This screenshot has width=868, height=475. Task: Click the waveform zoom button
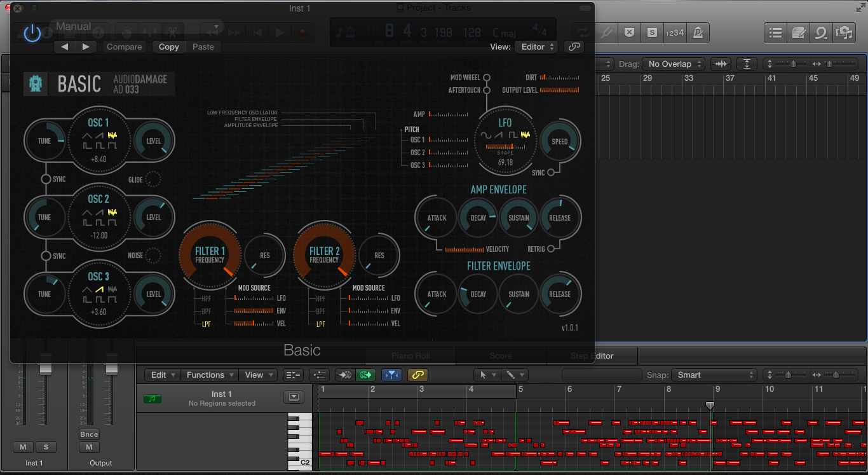[x=721, y=64]
